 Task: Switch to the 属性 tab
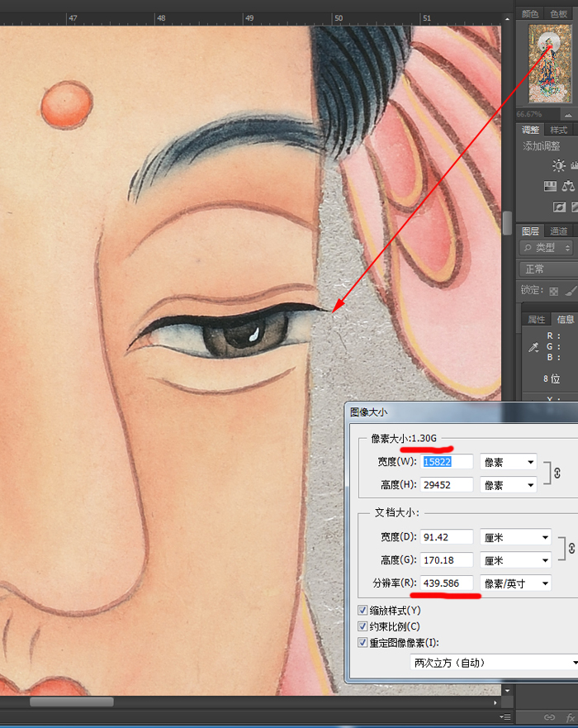tap(537, 320)
